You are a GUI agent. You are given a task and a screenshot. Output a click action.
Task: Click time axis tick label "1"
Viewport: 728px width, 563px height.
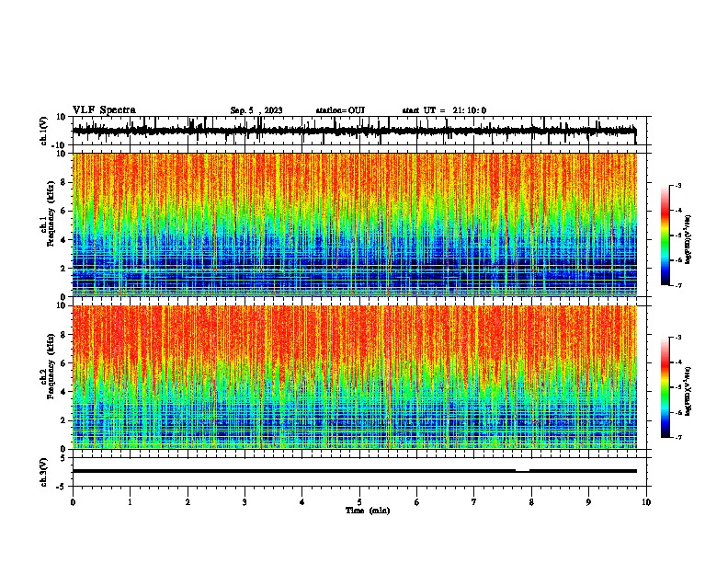130,502
